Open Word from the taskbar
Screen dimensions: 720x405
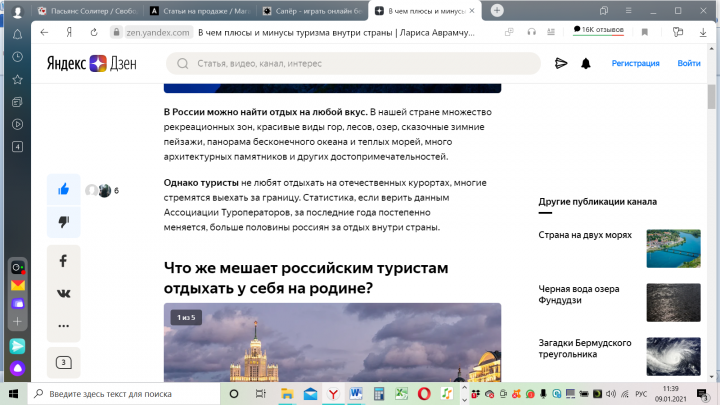[x=356, y=394]
